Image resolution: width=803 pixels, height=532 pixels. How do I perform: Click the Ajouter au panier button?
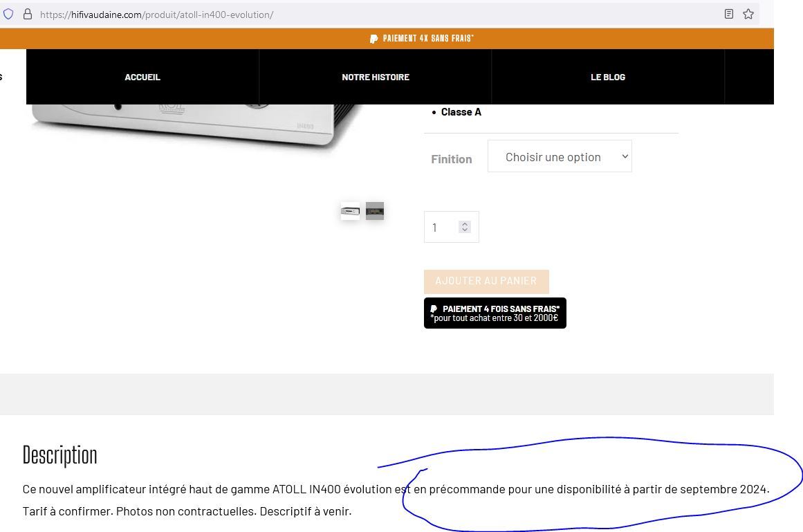point(486,281)
